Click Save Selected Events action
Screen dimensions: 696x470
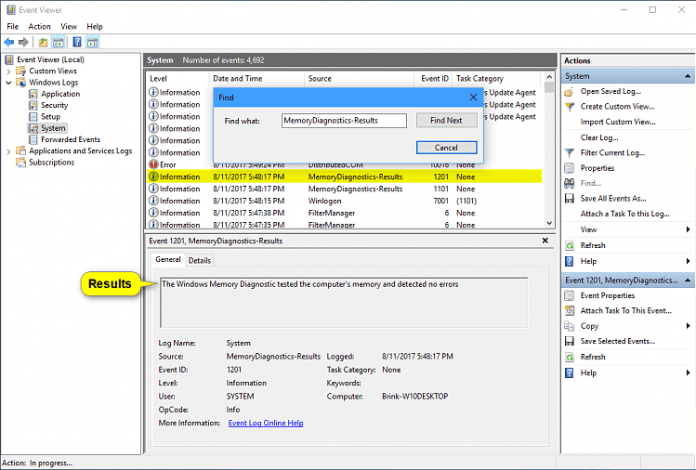617,341
